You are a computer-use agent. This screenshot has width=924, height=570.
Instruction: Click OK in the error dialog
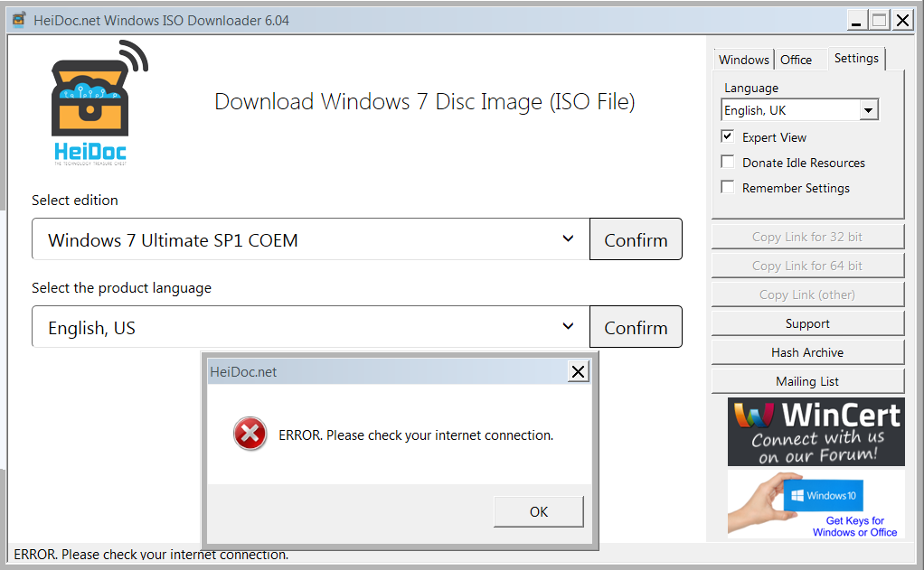[x=539, y=511]
